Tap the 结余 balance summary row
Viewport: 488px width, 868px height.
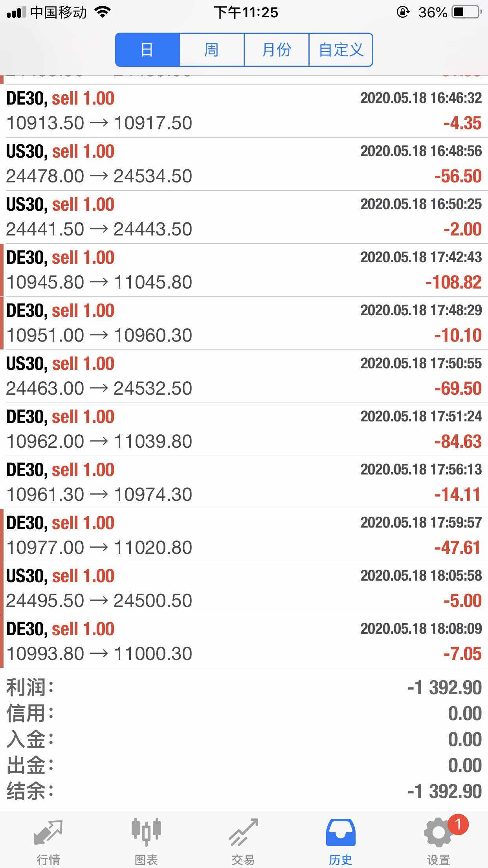(244, 791)
